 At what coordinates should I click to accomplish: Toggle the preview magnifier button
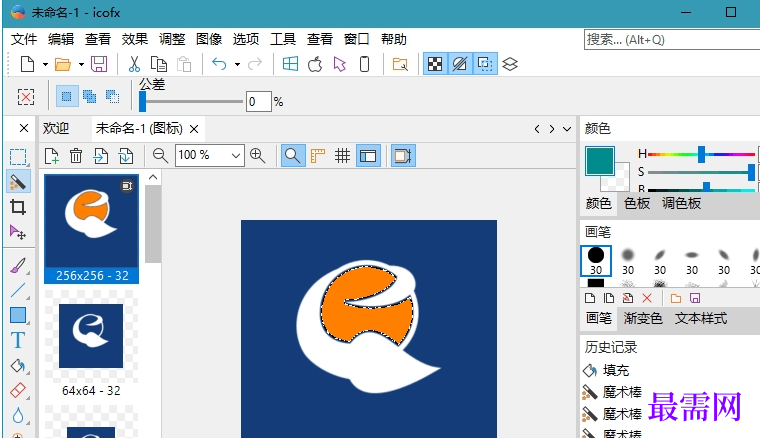293,156
